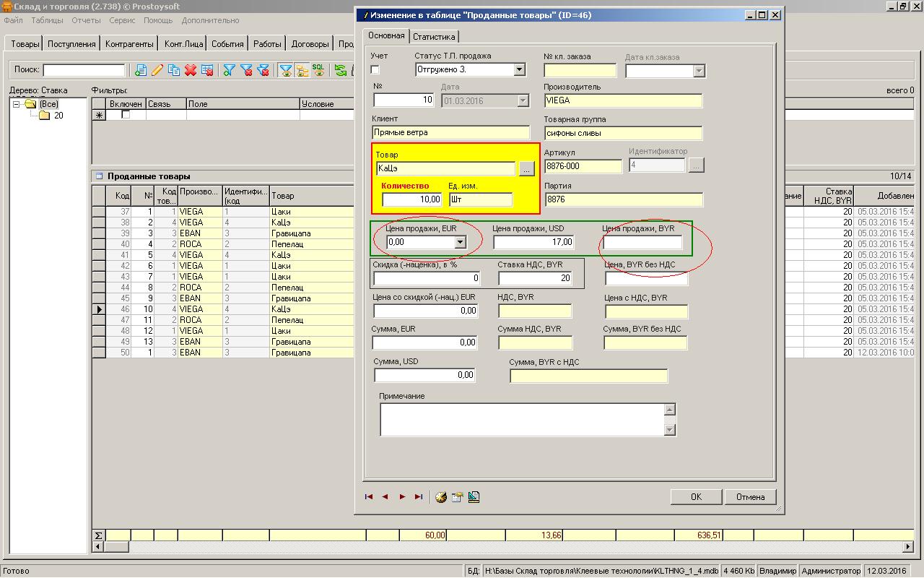924x578 pixels.
Task: Open the Контрагенты tab
Action: click(129, 44)
